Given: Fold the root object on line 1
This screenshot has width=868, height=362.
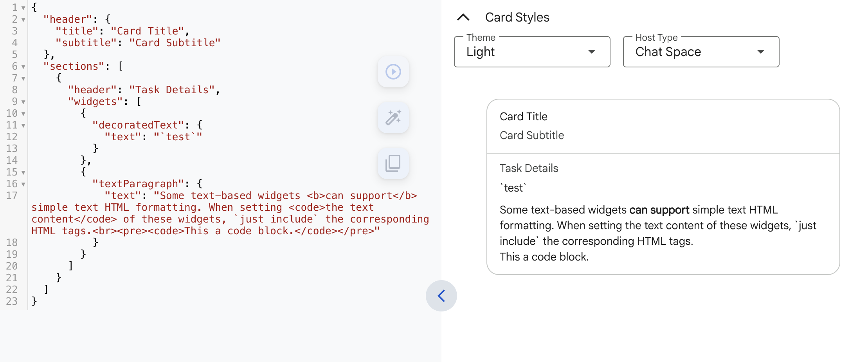Looking at the screenshot, I should (x=23, y=8).
